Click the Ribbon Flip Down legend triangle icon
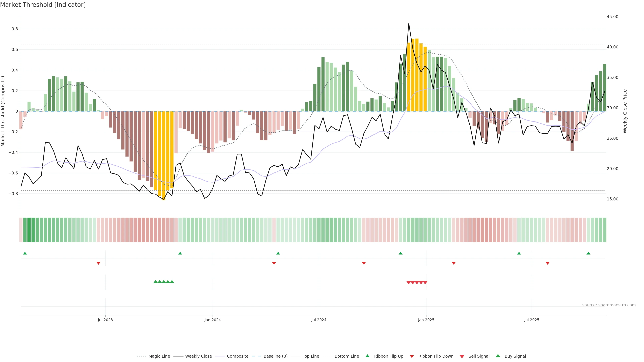 [412, 356]
